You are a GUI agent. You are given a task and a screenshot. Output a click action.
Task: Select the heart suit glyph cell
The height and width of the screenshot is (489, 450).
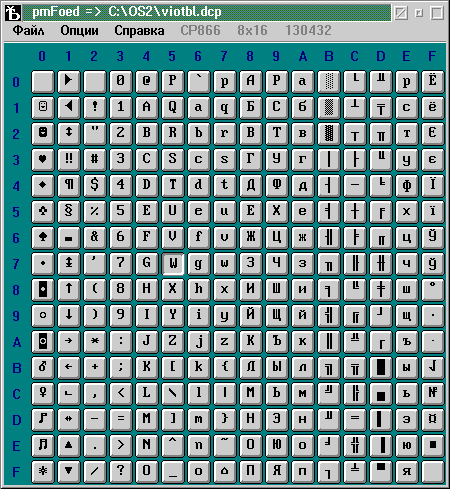click(x=43, y=159)
